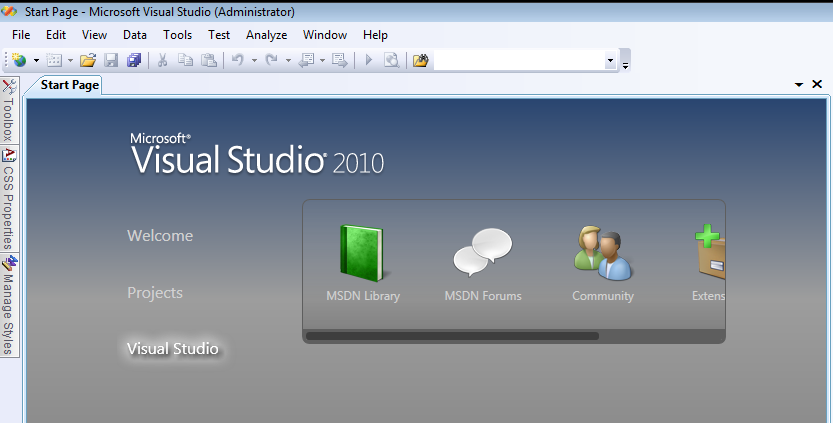Open the Edit menu
The width and height of the screenshot is (833, 423).
[56, 35]
